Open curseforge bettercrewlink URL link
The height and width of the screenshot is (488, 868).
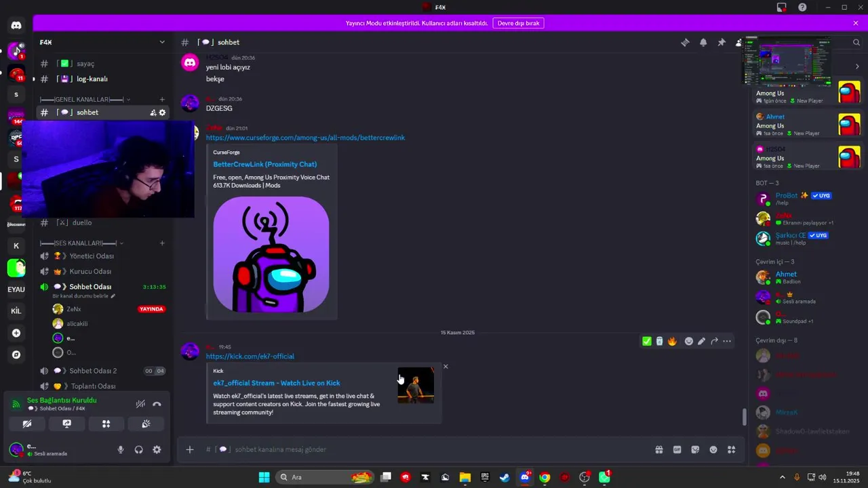point(305,138)
